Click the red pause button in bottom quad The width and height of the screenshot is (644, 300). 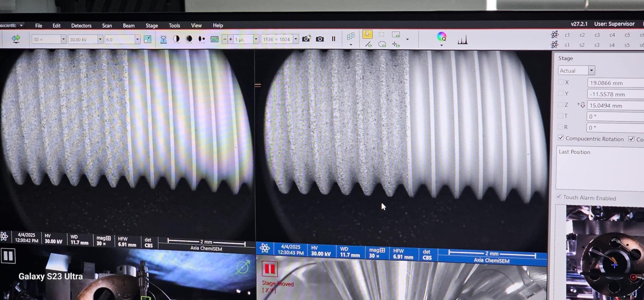tap(270, 269)
